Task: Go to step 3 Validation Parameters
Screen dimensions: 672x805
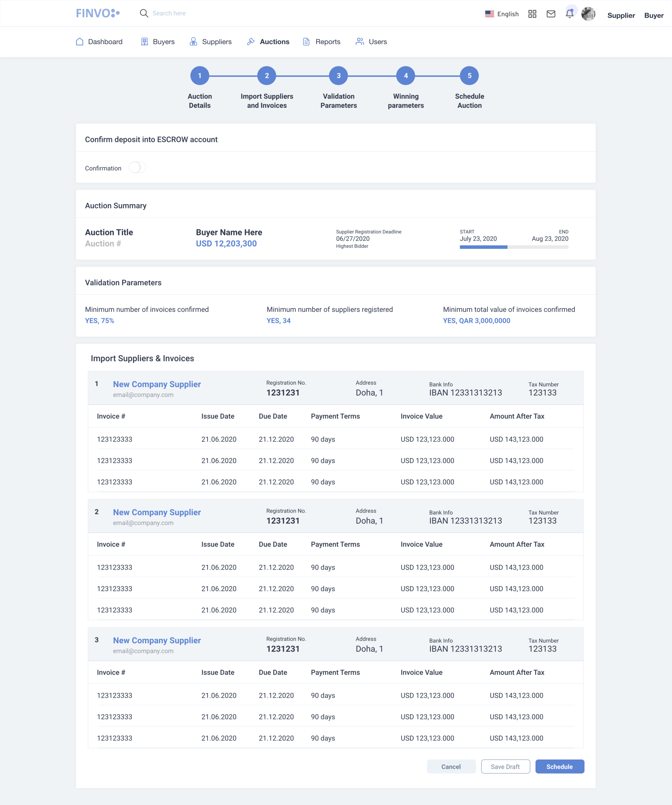Action: pos(338,76)
